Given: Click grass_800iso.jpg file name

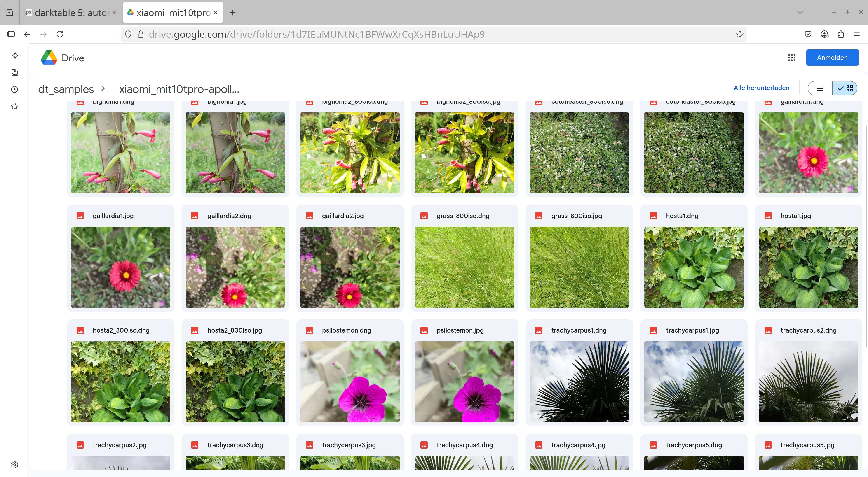Looking at the screenshot, I should pyautogui.click(x=577, y=216).
